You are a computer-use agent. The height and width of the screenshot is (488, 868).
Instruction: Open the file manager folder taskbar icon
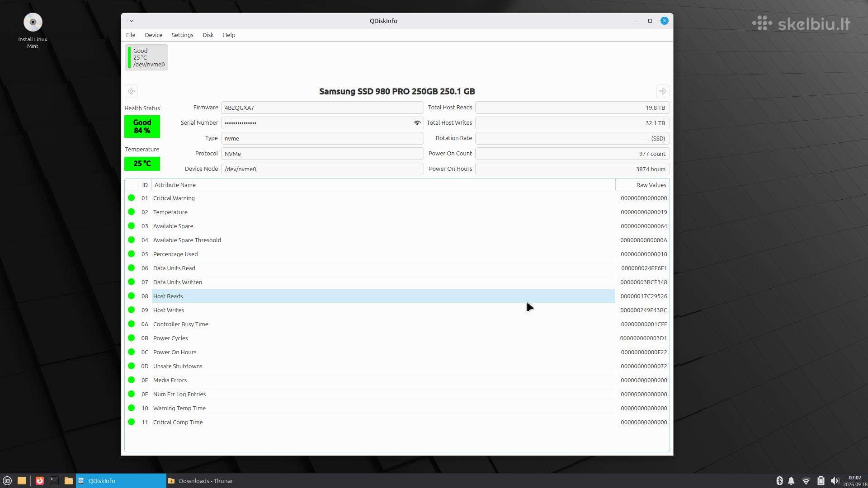tap(69, 481)
